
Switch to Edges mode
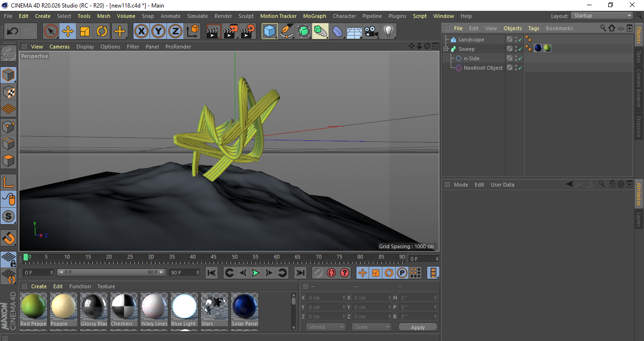8,143
